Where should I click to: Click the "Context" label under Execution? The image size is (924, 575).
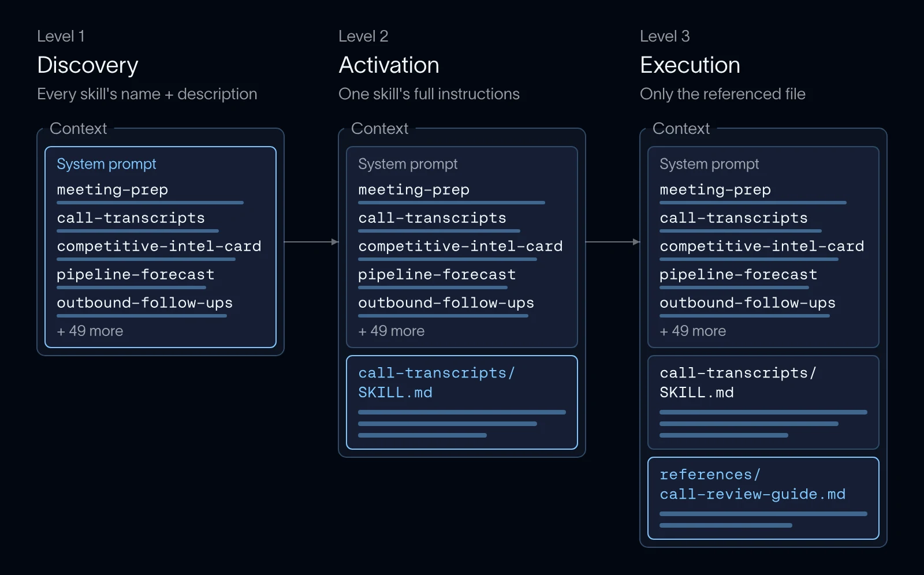click(681, 128)
